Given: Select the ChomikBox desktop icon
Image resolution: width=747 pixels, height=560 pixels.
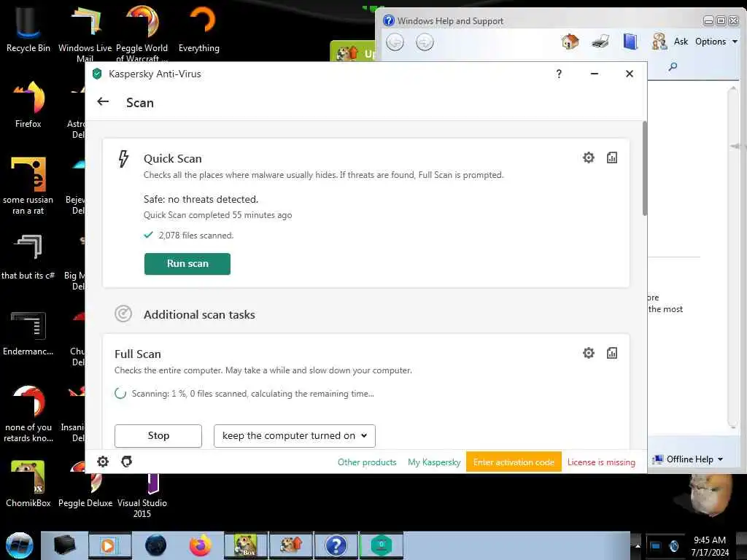Looking at the screenshot, I should point(28,483).
